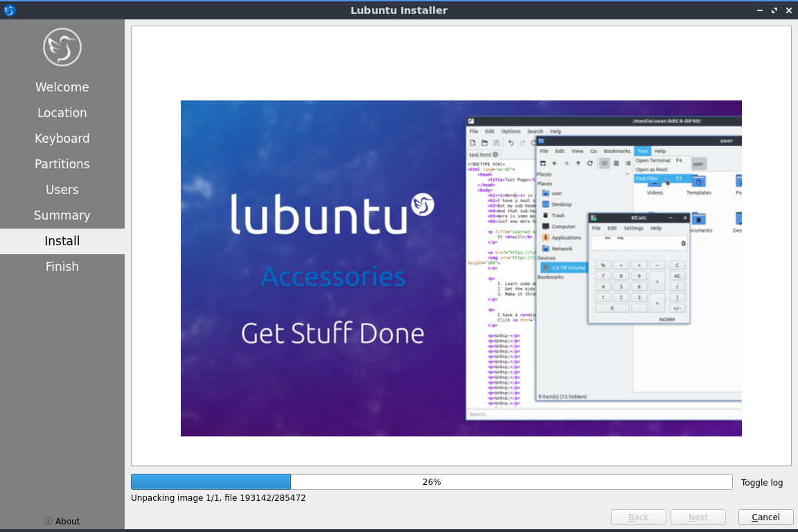798x532 pixels.
Task: Click the 26% installation progress bar
Action: [431, 482]
